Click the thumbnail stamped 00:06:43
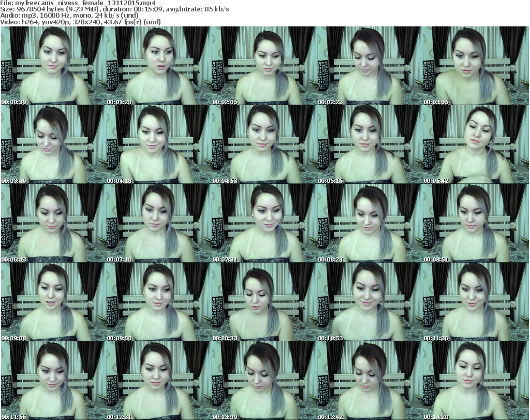 click(x=53, y=223)
